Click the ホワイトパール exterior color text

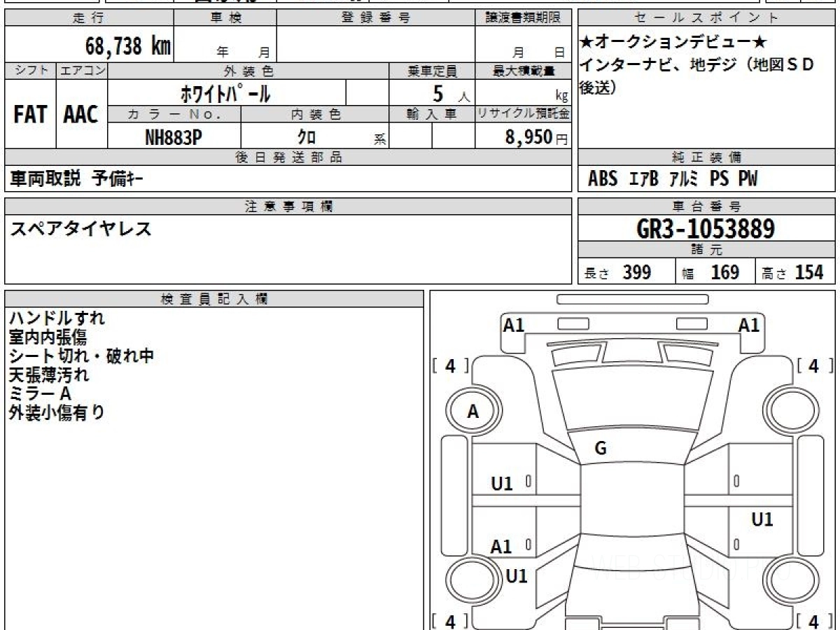[225, 93]
